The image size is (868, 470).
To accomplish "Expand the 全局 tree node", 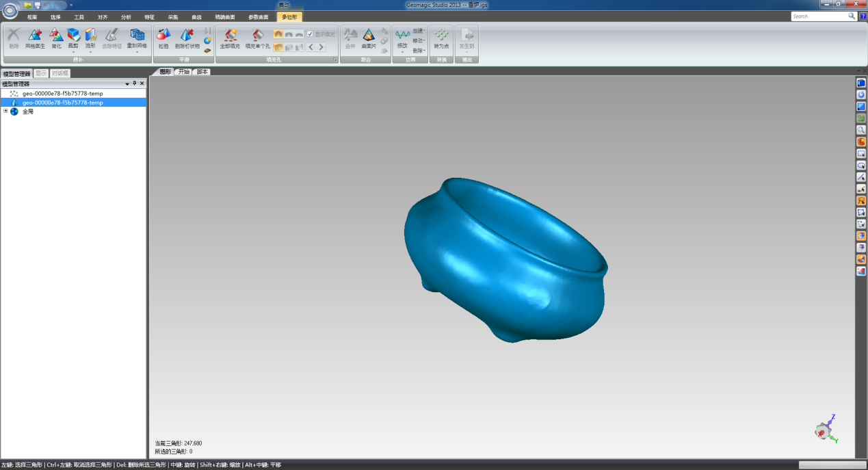I will click(5, 111).
